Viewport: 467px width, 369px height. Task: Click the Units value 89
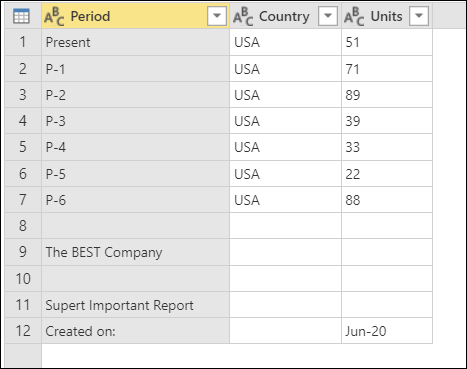point(387,95)
